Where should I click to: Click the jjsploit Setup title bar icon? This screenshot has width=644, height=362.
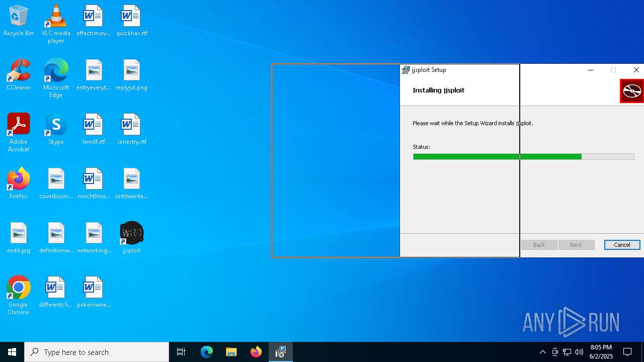tap(406, 70)
